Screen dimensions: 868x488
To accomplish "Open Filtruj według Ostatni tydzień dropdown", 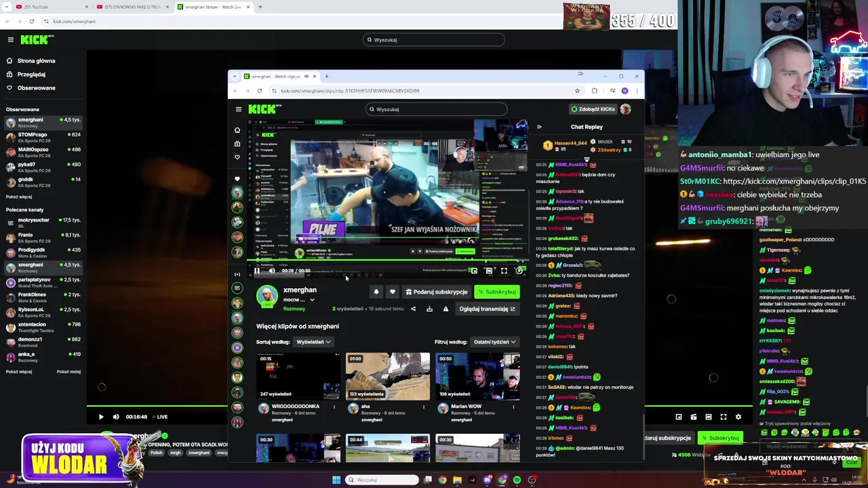I will pos(494,342).
